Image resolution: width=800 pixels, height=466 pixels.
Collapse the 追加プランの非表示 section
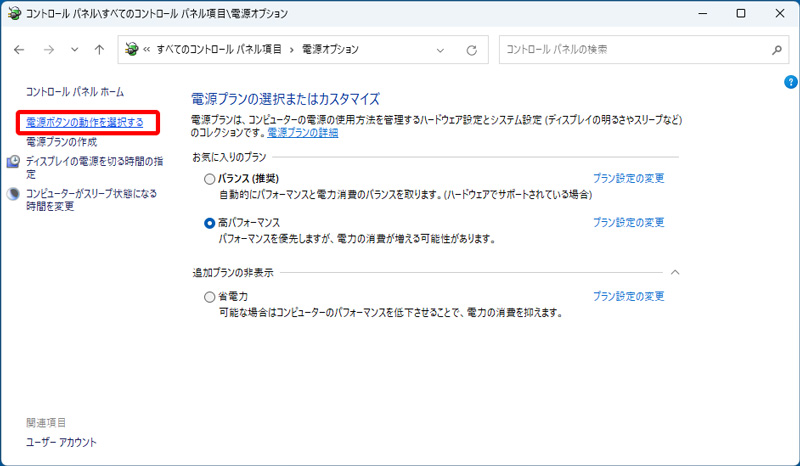click(x=675, y=272)
